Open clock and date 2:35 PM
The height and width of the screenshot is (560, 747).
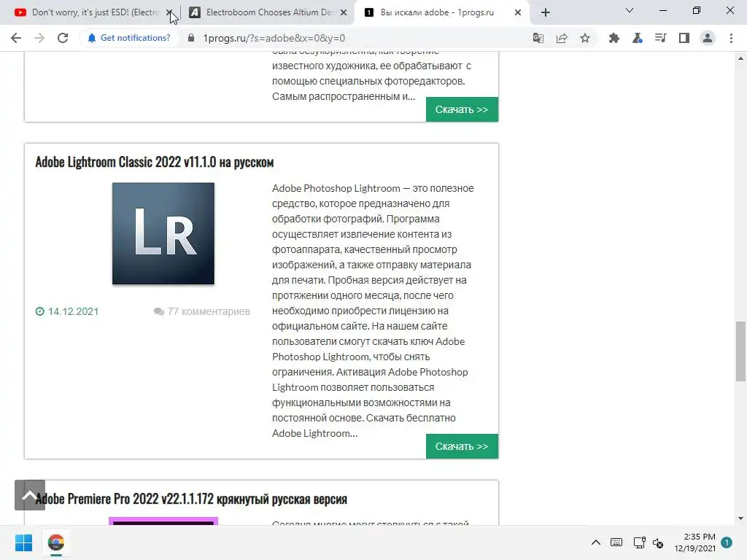(x=694, y=542)
